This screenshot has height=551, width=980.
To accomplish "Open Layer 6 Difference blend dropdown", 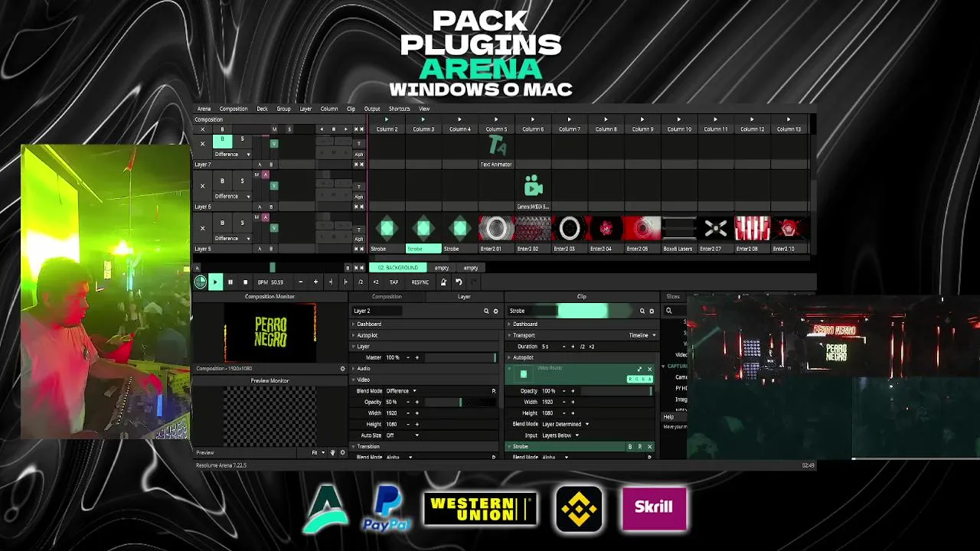I will click(x=232, y=196).
